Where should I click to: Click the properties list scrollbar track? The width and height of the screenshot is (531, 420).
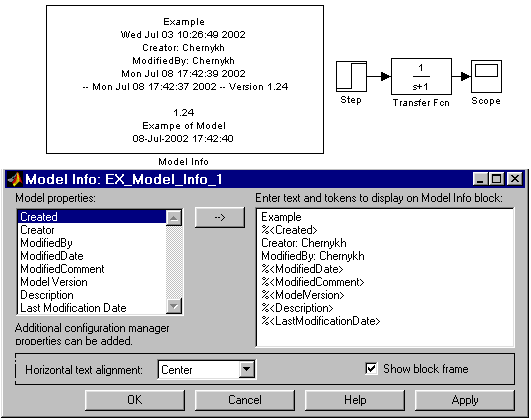tap(174, 262)
